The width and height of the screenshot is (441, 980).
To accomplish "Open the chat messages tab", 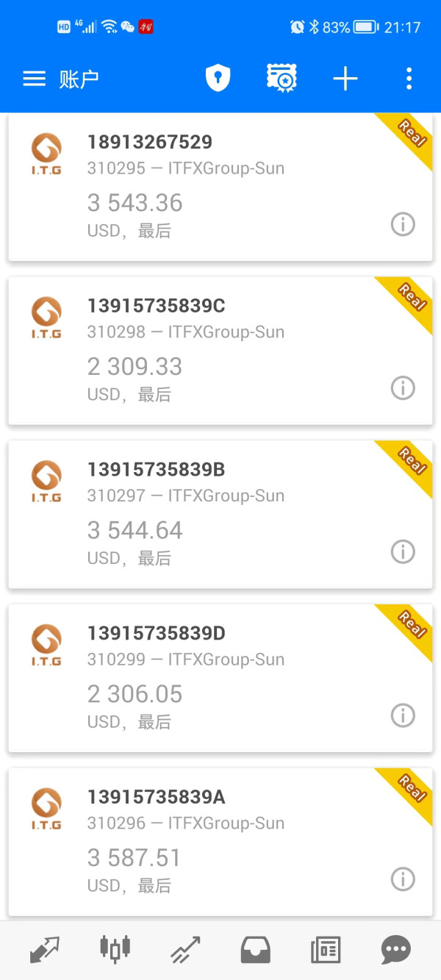I will coord(396,950).
